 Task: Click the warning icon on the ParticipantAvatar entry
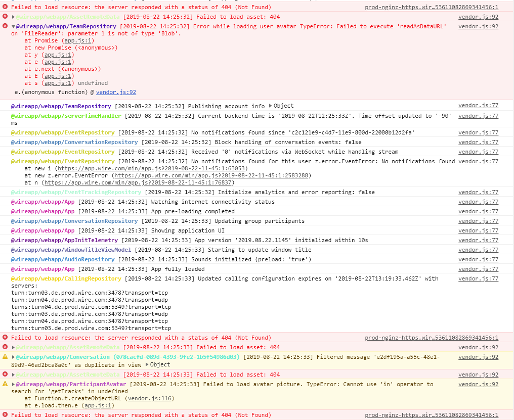pos(5,384)
